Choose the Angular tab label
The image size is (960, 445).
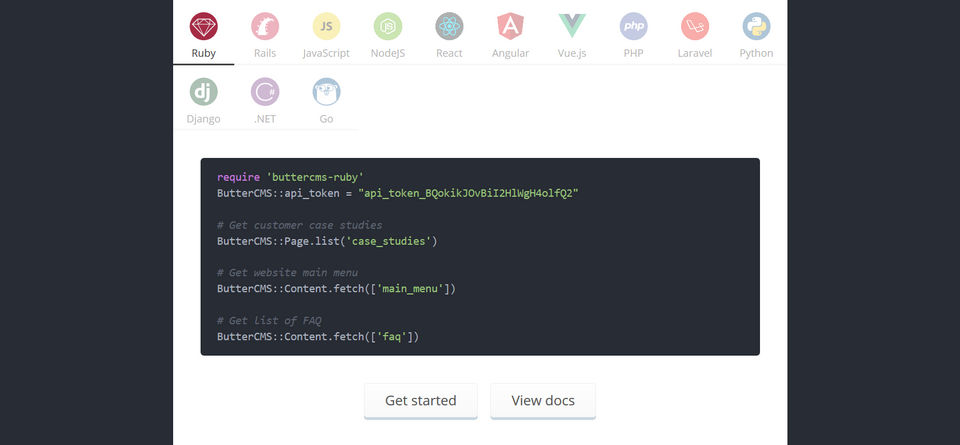pyautogui.click(x=511, y=53)
